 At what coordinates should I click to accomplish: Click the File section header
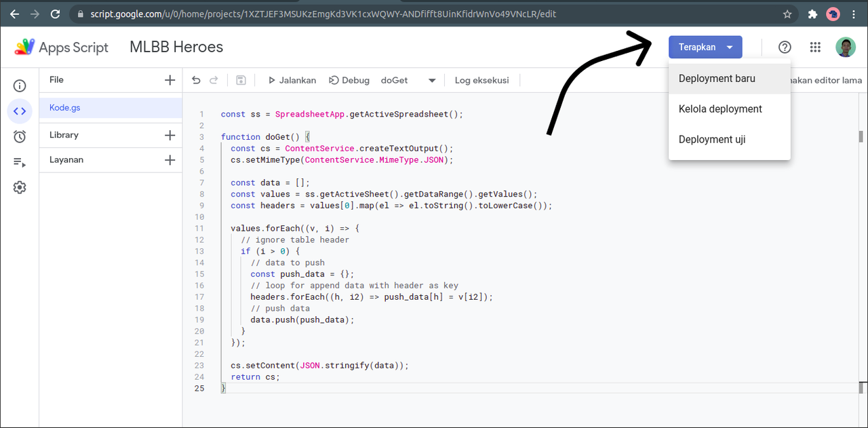(56, 80)
